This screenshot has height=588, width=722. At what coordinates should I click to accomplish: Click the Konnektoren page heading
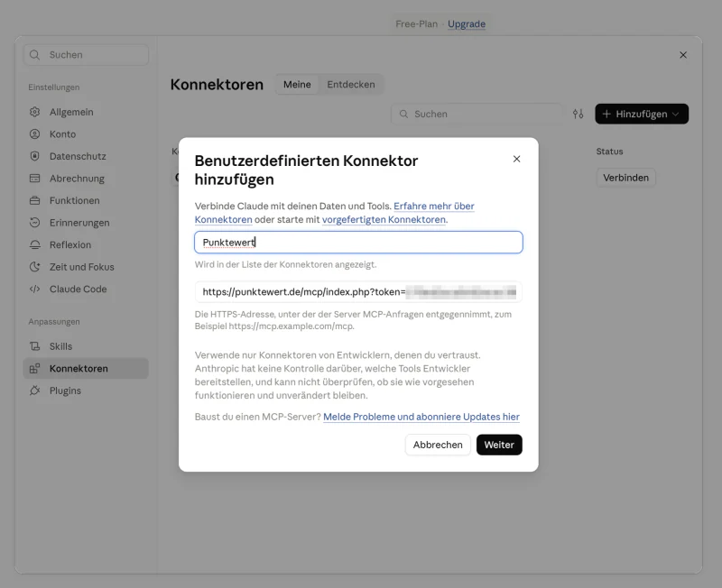(217, 85)
